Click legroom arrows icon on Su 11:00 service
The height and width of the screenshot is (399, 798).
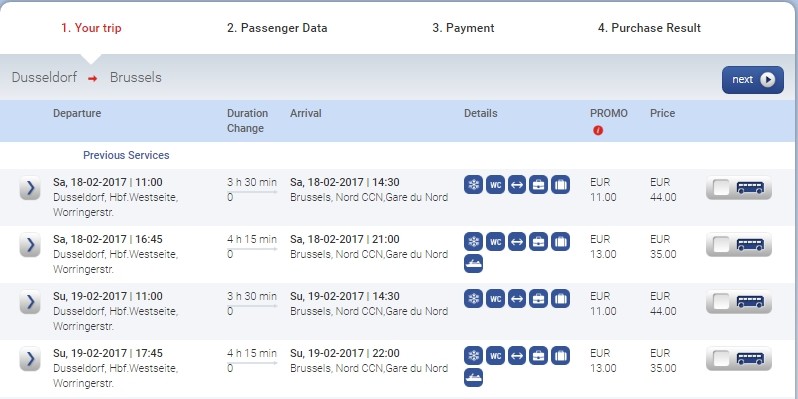[517, 299]
